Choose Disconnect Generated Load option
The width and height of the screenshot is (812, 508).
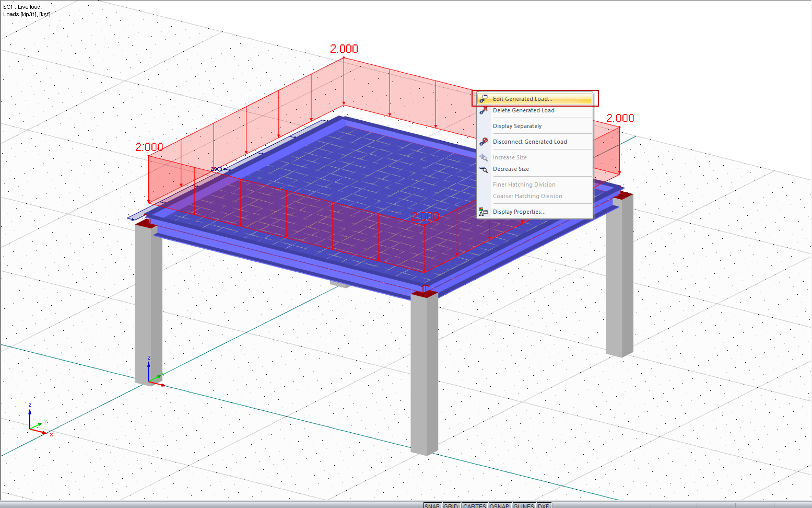535,142
